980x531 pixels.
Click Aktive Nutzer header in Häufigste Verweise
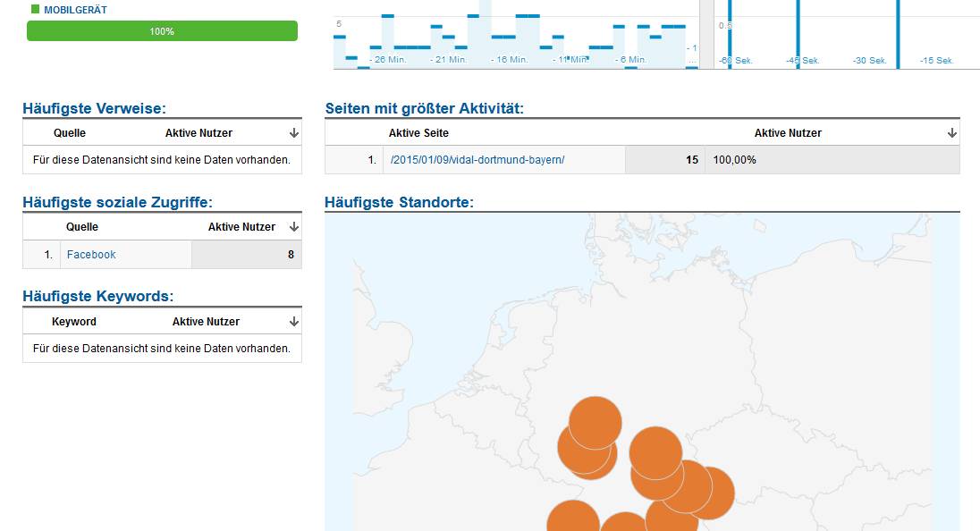click(x=199, y=133)
